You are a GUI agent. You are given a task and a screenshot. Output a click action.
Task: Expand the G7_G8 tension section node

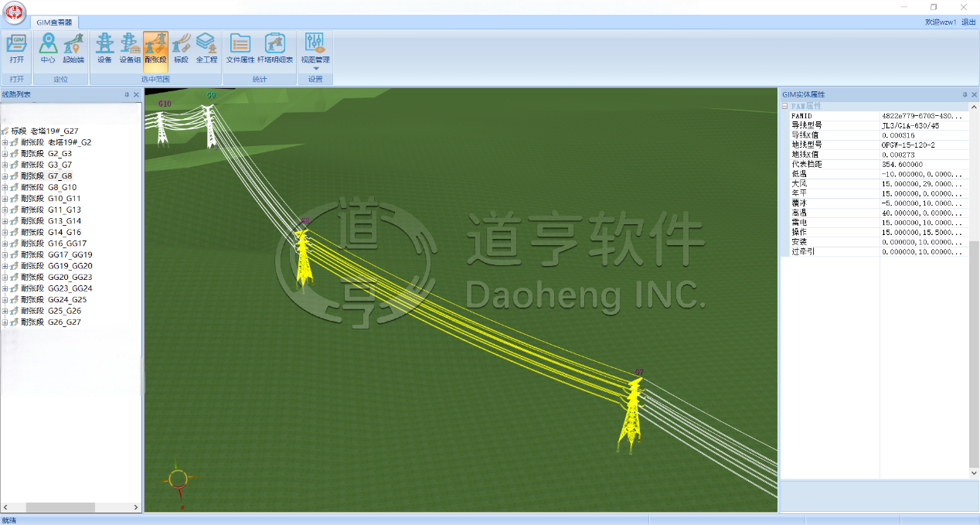[5, 176]
